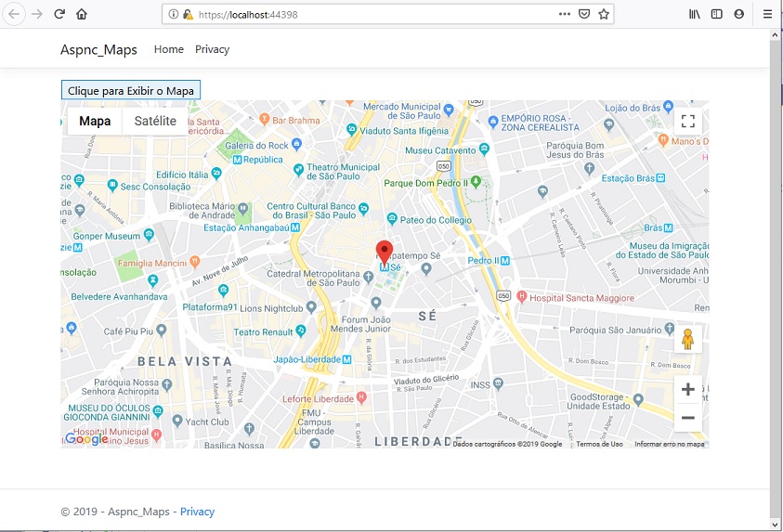
Task: Click Catedral Metropolitana de São Paulo marker
Action: point(368,277)
